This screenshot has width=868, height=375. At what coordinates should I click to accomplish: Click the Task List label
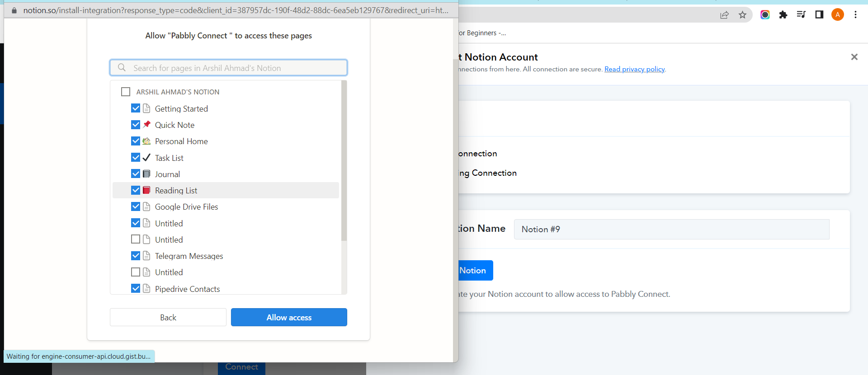pos(169,158)
